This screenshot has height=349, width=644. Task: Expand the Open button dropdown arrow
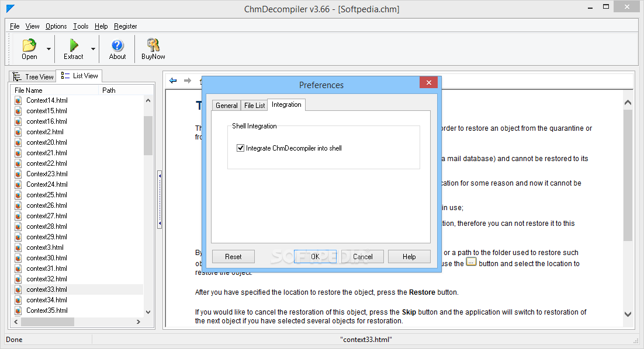click(49, 49)
